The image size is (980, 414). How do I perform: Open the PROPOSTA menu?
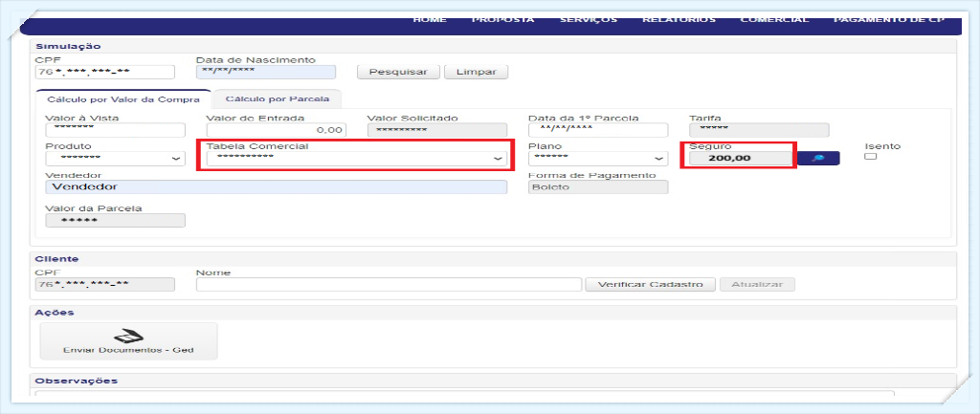pos(502,19)
